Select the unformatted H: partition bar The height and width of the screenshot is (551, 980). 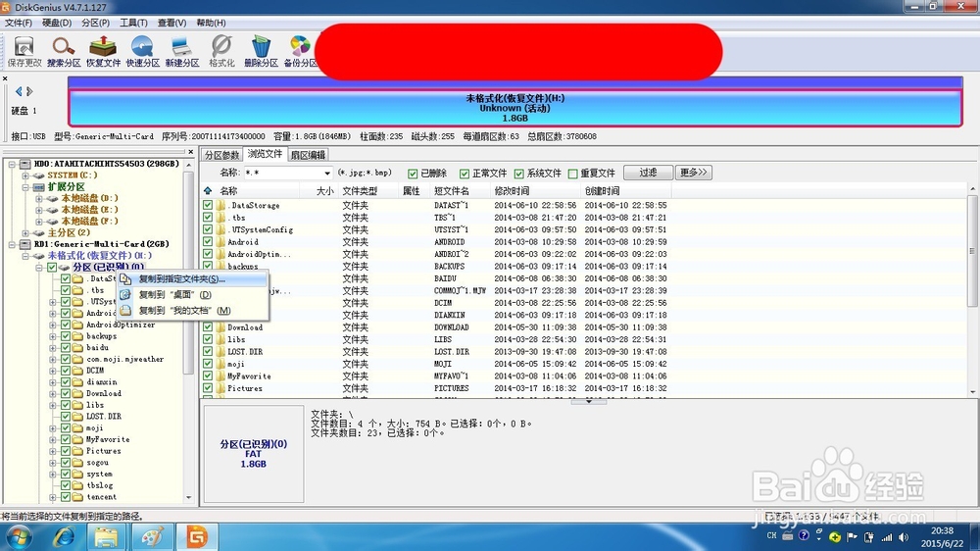515,108
